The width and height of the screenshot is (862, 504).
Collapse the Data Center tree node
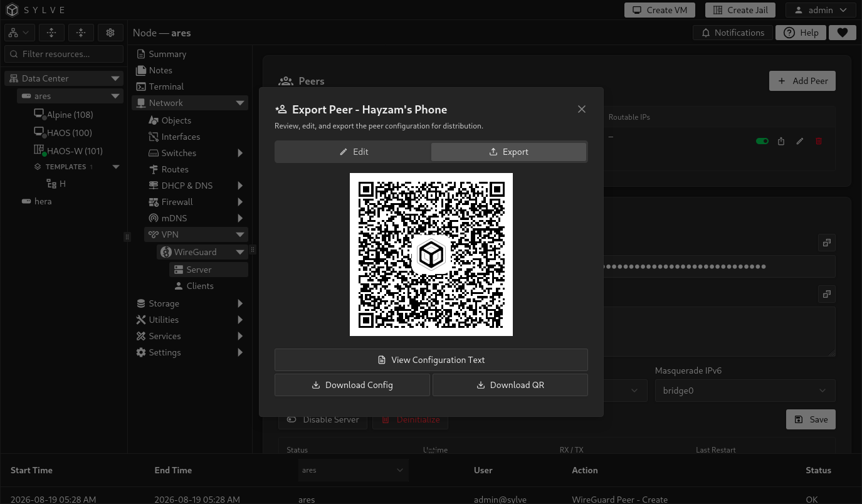[115, 78]
